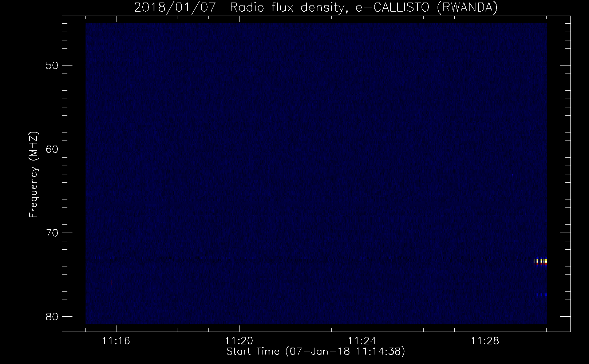Click the bright yellow-red burst near 73 MHz
589x364 pixels.
[540, 262]
